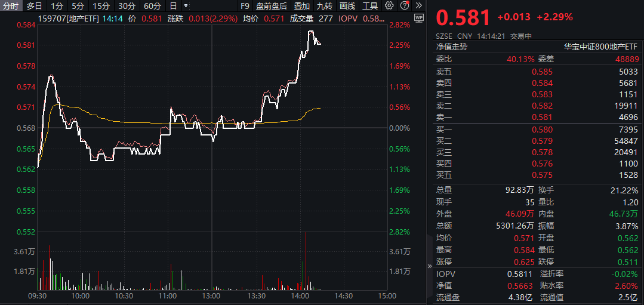Click the 流通盘 value 4.38亿
This screenshot has width=644, height=305.
pyautogui.click(x=520, y=297)
